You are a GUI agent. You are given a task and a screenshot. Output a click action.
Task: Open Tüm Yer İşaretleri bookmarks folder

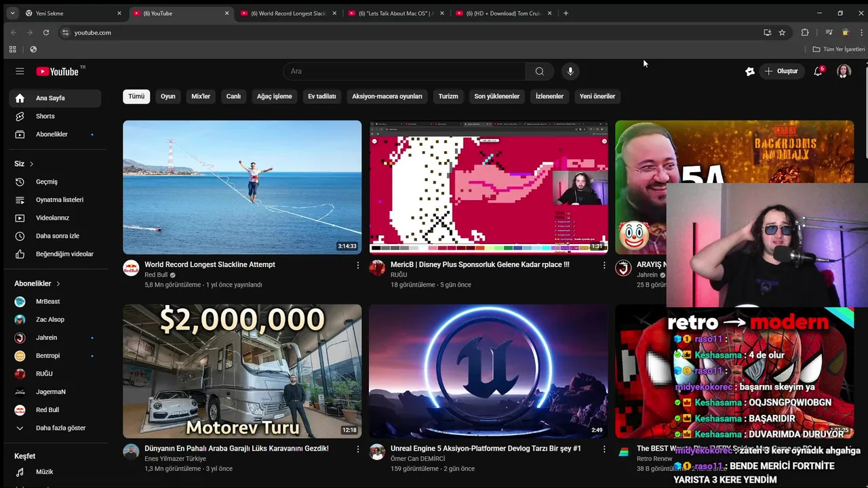pos(839,49)
